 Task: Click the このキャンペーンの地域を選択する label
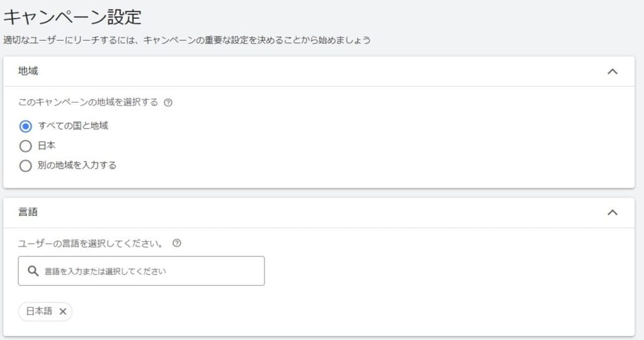pyautogui.click(x=88, y=103)
